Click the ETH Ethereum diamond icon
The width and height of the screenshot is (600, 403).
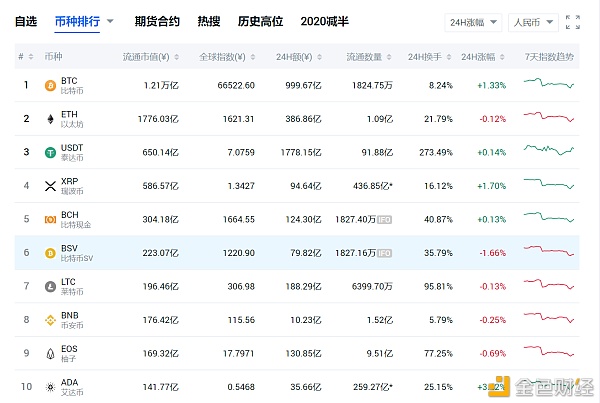click(51, 119)
